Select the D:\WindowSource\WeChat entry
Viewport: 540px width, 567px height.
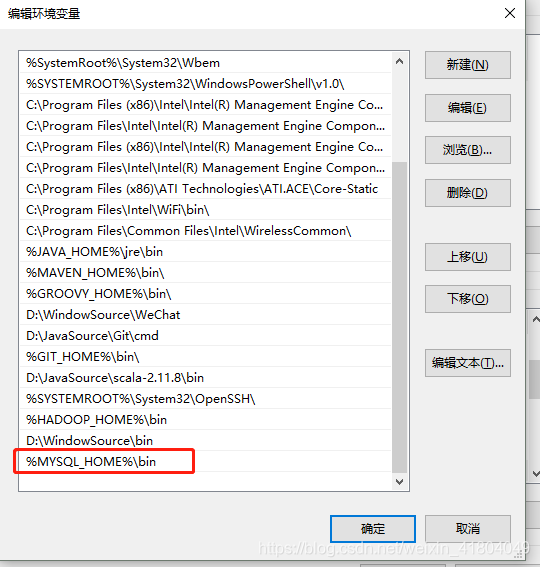click(205, 315)
